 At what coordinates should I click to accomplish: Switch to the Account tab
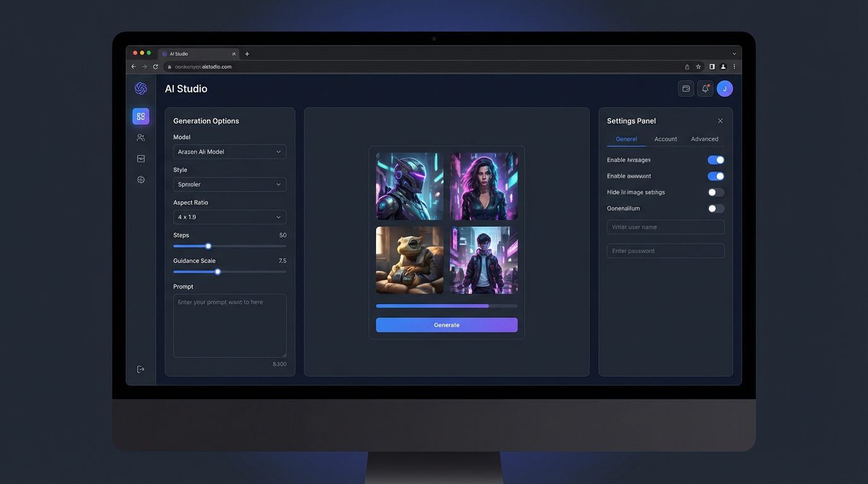pyautogui.click(x=666, y=139)
